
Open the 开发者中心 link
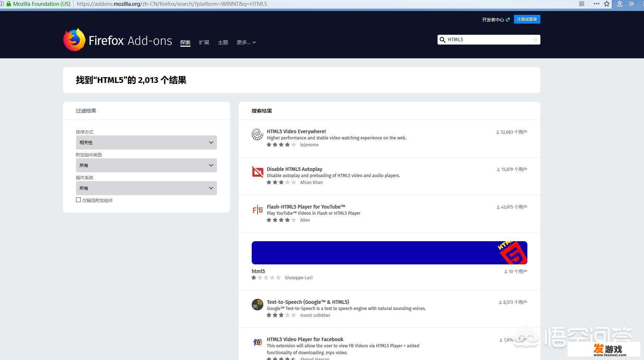point(493,20)
